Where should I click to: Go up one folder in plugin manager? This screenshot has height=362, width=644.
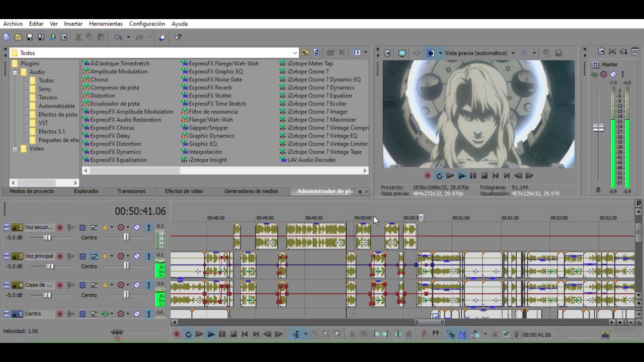tap(305, 52)
